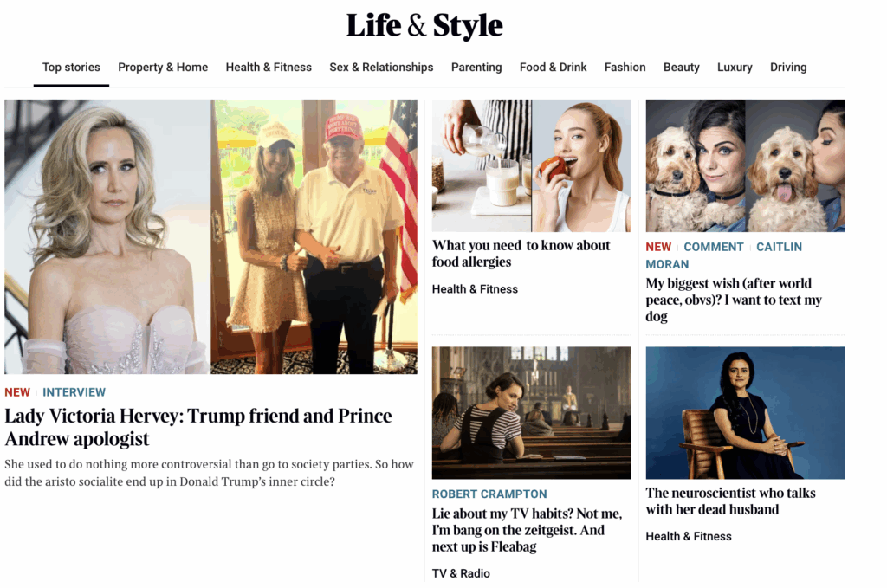Open the Health & Fitness tab
The image size is (887, 588).
point(269,68)
